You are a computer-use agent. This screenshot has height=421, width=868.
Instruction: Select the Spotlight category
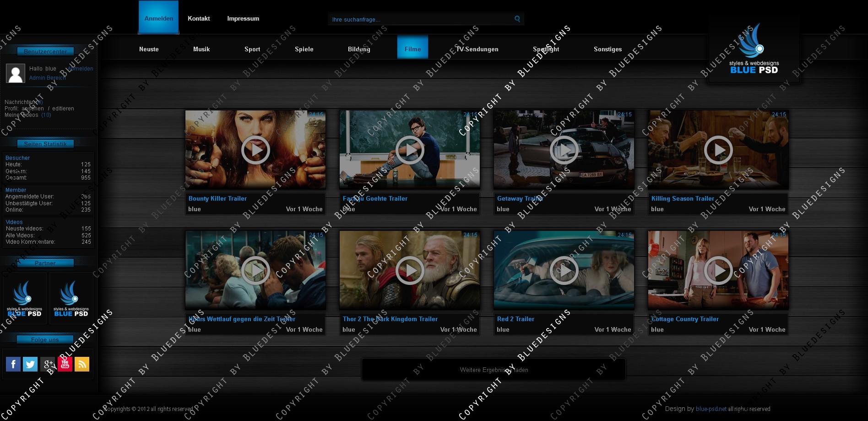click(546, 49)
